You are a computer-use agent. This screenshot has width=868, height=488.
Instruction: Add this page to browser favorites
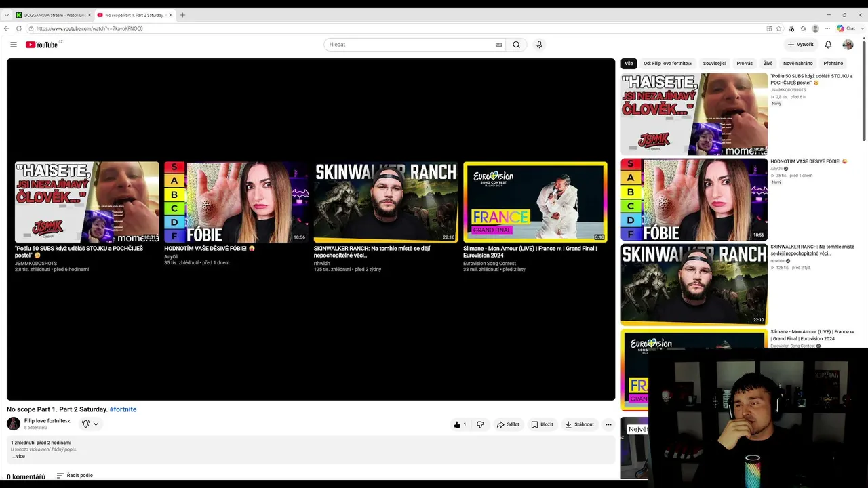click(x=779, y=28)
